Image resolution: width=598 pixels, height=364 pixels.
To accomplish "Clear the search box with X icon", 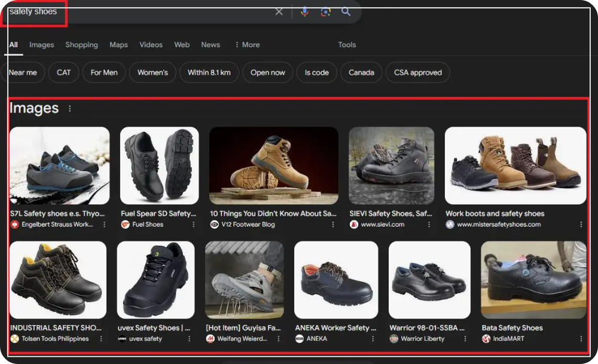I will tap(279, 11).
